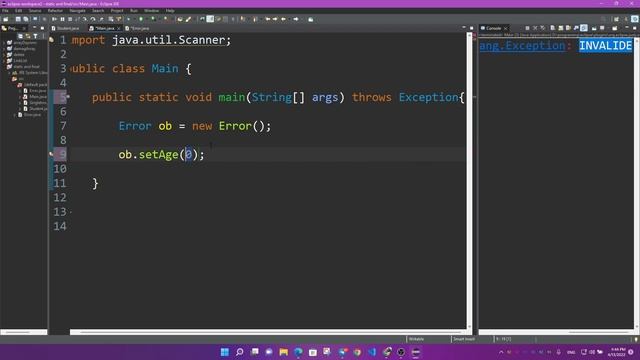Click the taskbar Search magnifier
This screenshot has height=360, width=640.
(x=240, y=352)
